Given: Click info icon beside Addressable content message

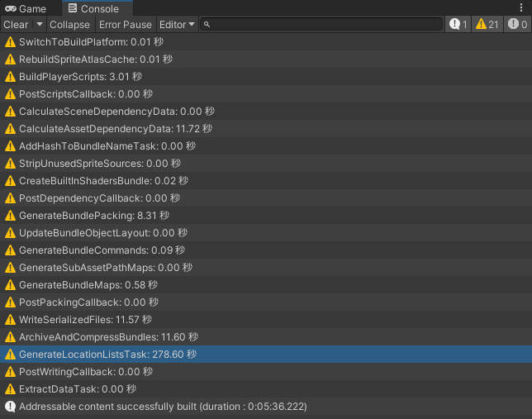Looking at the screenshot, I should click(x=10, y=407).
